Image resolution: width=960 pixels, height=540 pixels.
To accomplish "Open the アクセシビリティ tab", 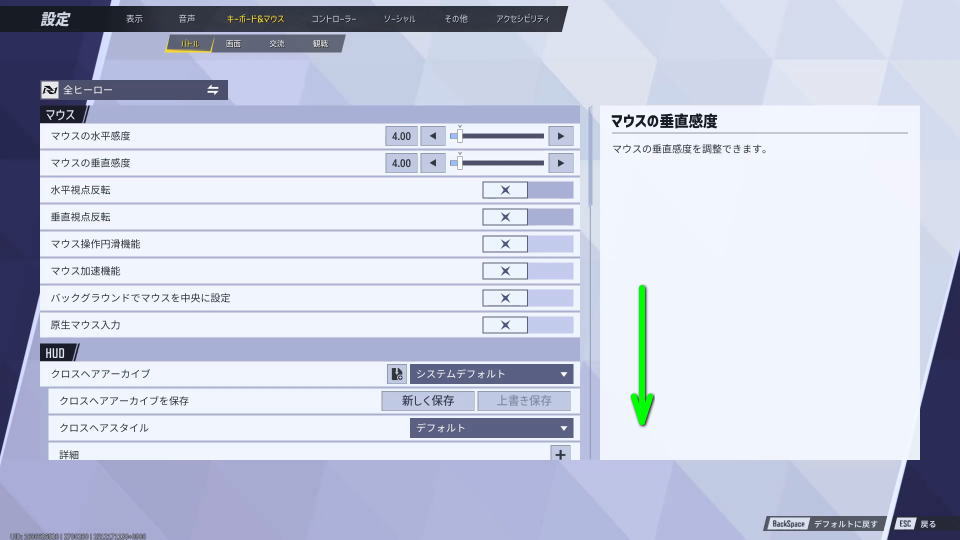I will coord(522,19).
